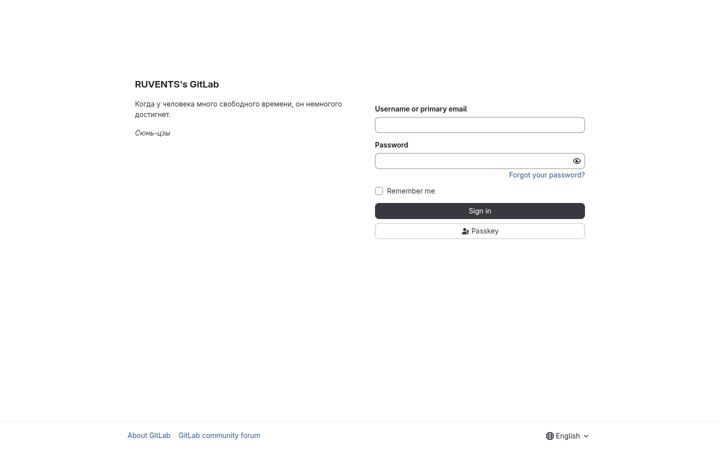Image resolution: width=720 pixels, height=450 pixels.
Task: Click the globe language icon
Action: (x=550, y=436)
